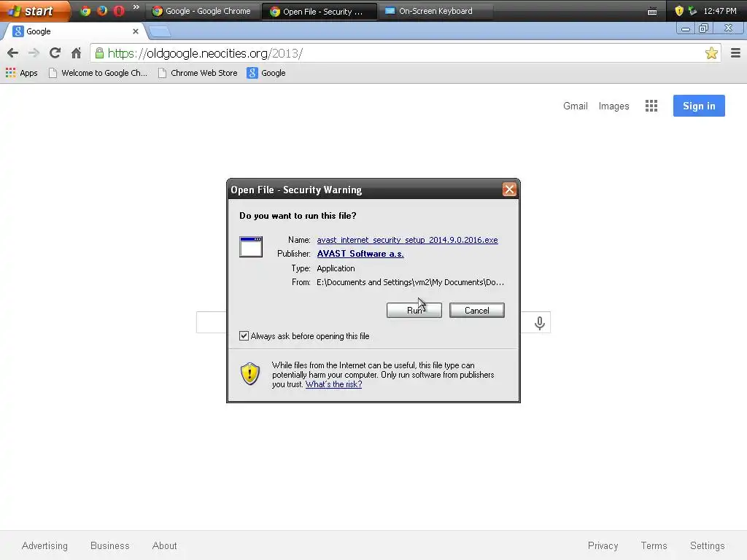
Task: Click the Run button in the security warning
Action: tap(414, 311)
